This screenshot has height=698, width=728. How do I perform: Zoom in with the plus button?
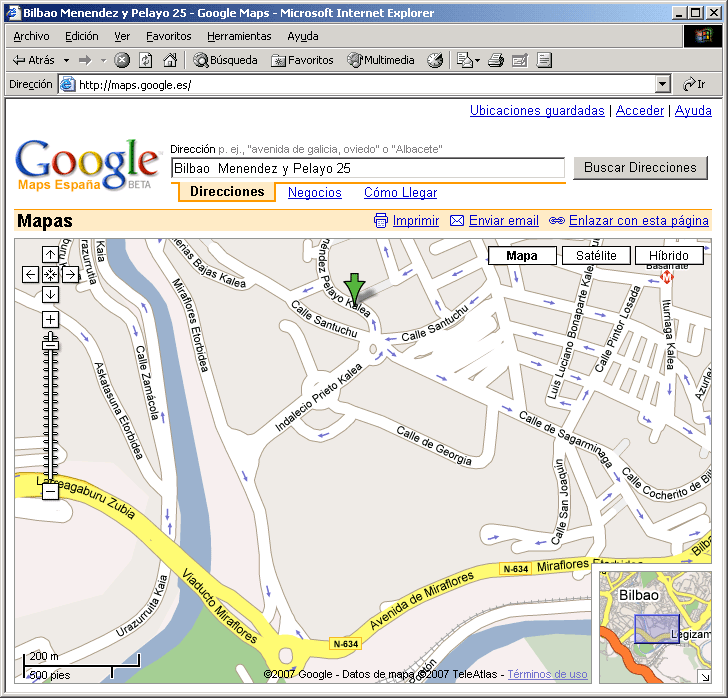[x=50, y=320]
